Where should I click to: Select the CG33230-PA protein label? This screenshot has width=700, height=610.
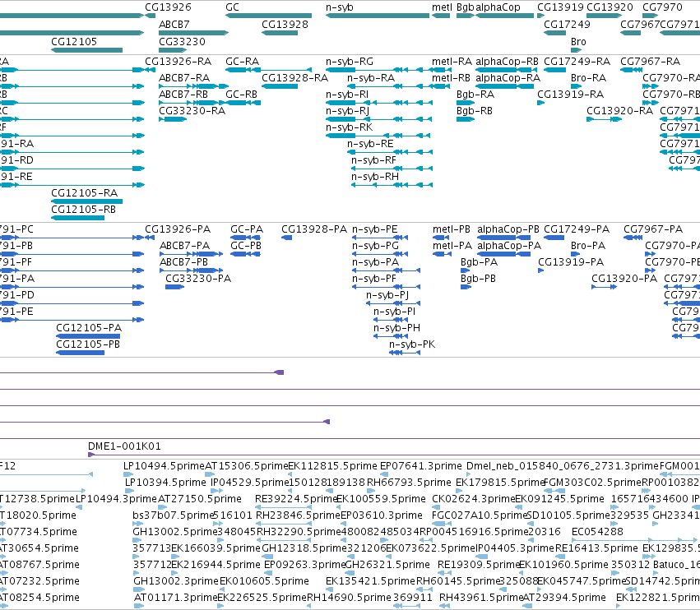point(198,279)
